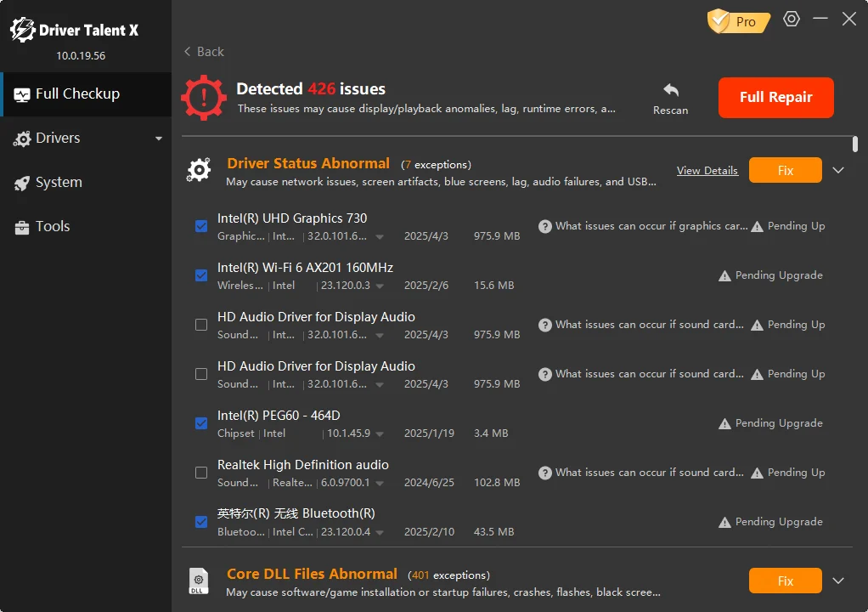
Task: Open Drivers sidebar section
Action: 87,139
